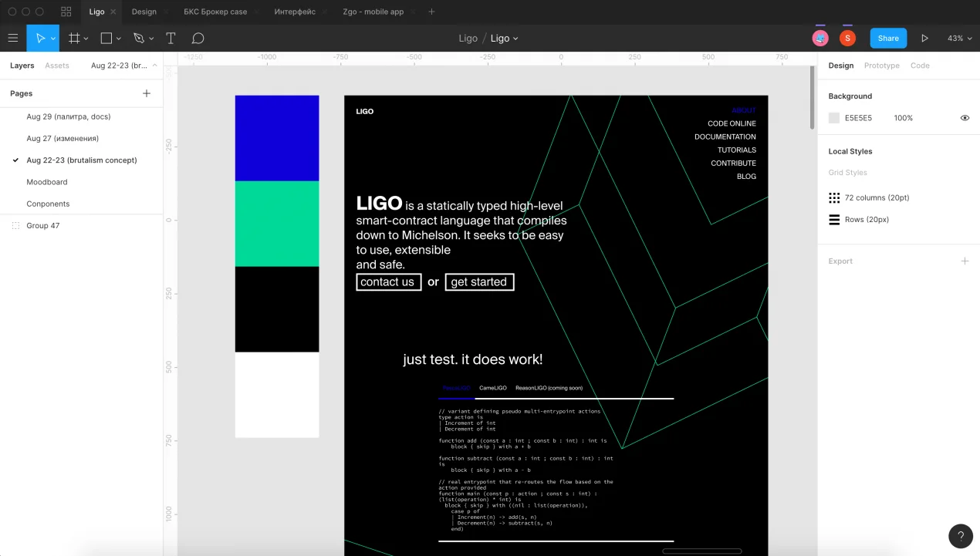Image resolution: width=980 pixels, height=556 pixels.
Task: Click the just test. it does work! heading
Action: pos(472,359)
